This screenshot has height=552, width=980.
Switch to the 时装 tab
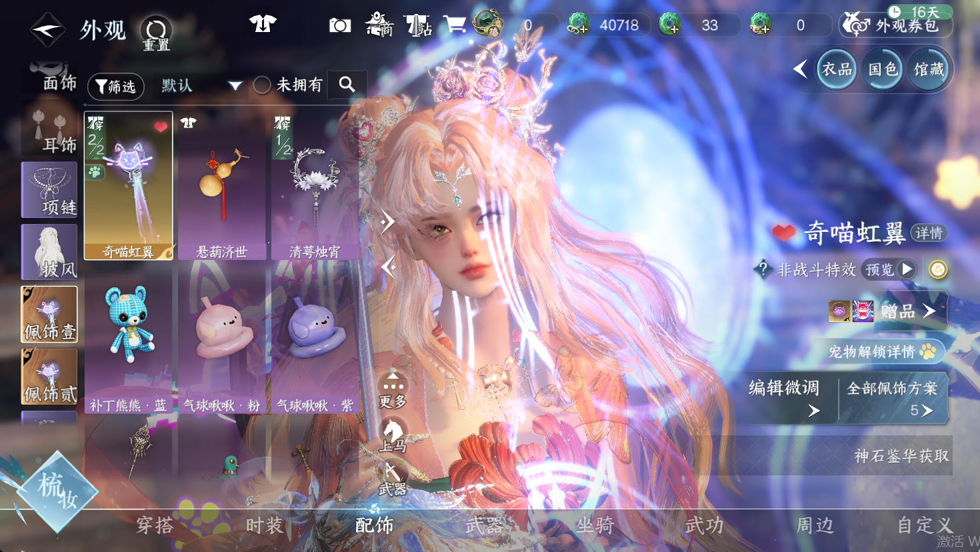265,525
